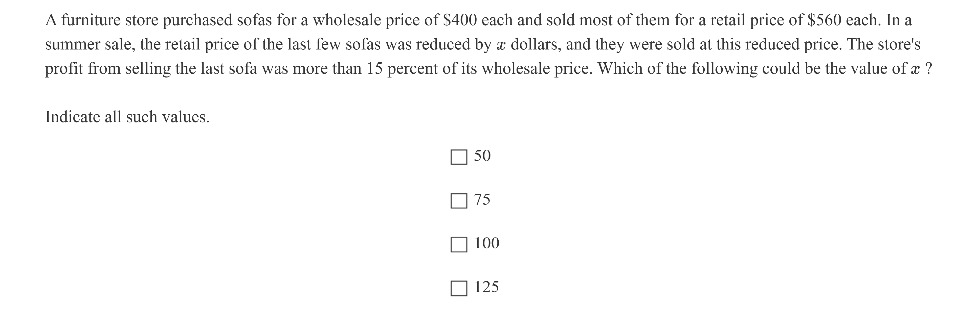Click the $560 retail amount
This screenshot has width=980, height=310.
pos(825,20)
